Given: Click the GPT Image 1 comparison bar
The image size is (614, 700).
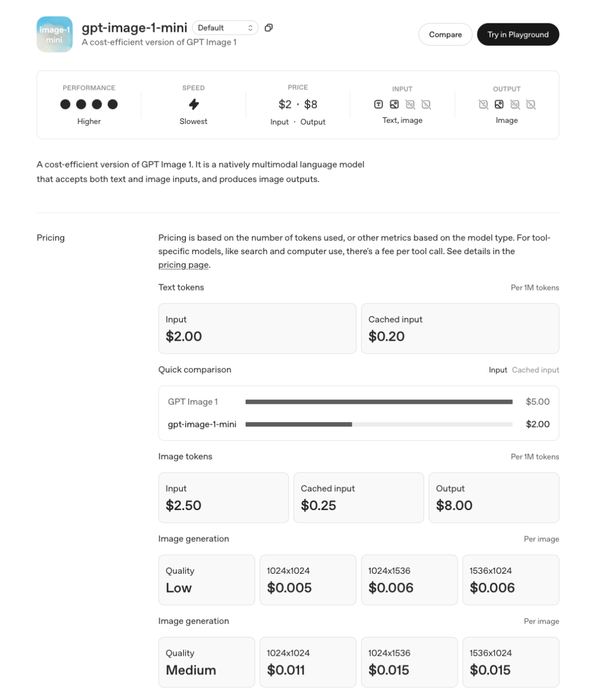Looking at the screenshot, I should (379, 402).
